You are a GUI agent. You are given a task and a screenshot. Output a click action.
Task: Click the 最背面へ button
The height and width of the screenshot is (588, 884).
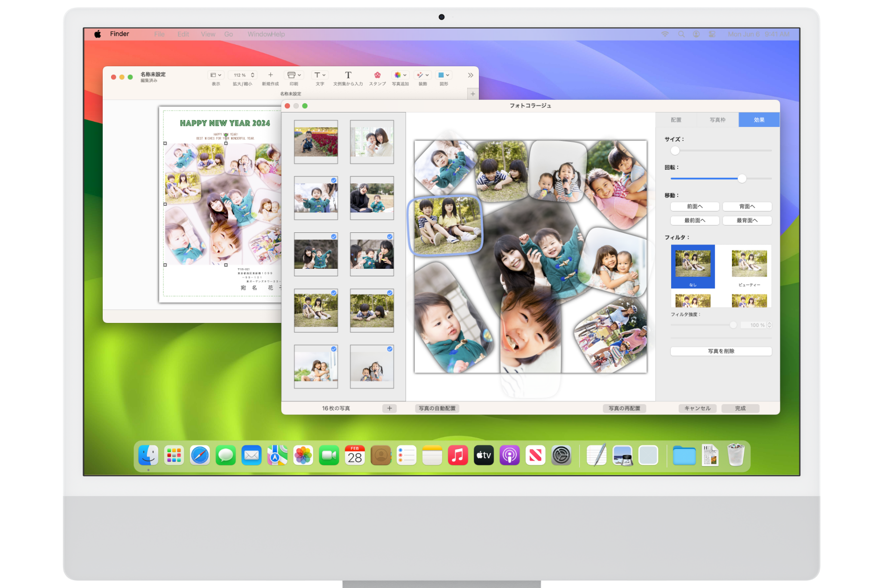pos(747,220)
